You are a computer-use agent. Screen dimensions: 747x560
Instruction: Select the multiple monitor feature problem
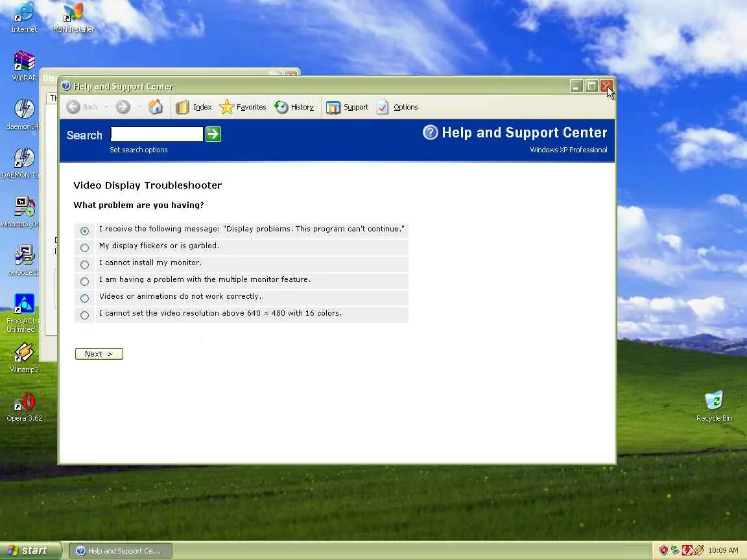coord(84,281)
